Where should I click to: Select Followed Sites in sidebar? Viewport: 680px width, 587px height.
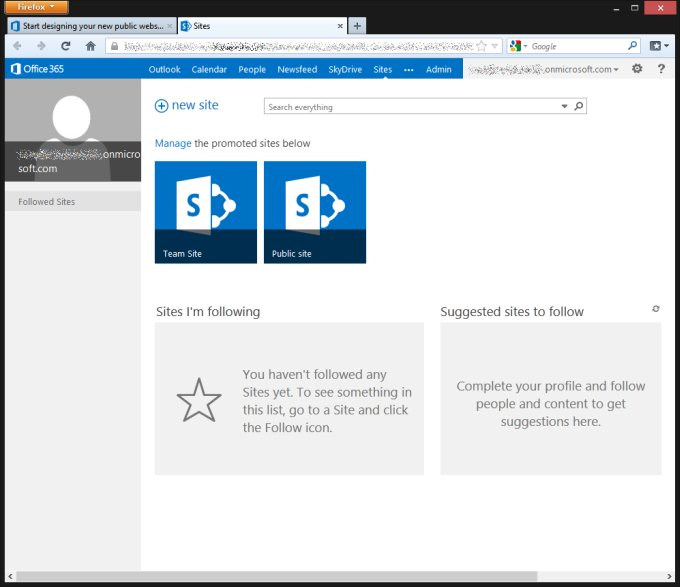pyautogui.click(x=47, y=202)
